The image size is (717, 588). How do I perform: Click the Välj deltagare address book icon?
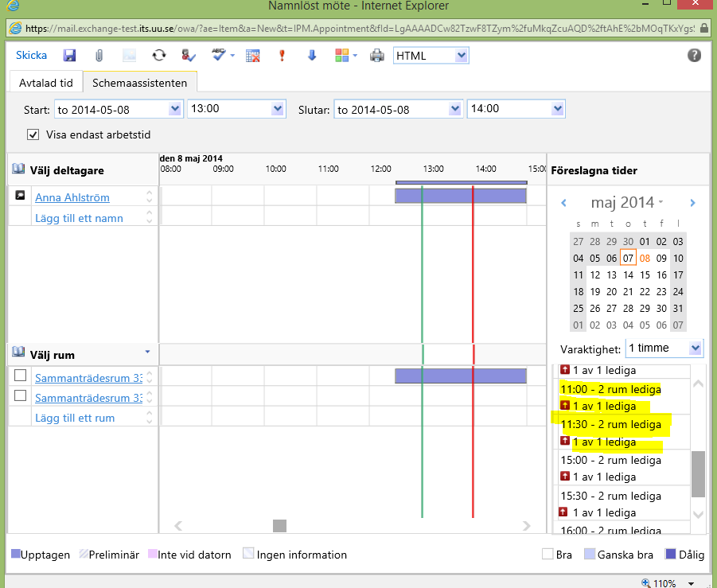[x=18, y=169]
